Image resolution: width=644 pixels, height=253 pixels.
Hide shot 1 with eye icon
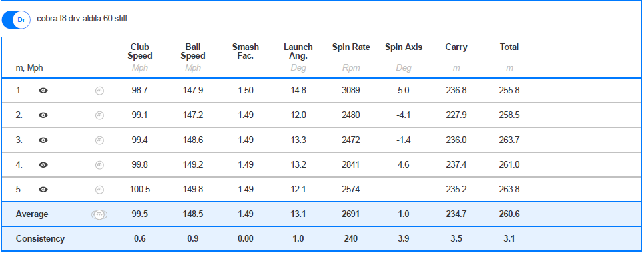pyautogui.click(x=43, y=91)
